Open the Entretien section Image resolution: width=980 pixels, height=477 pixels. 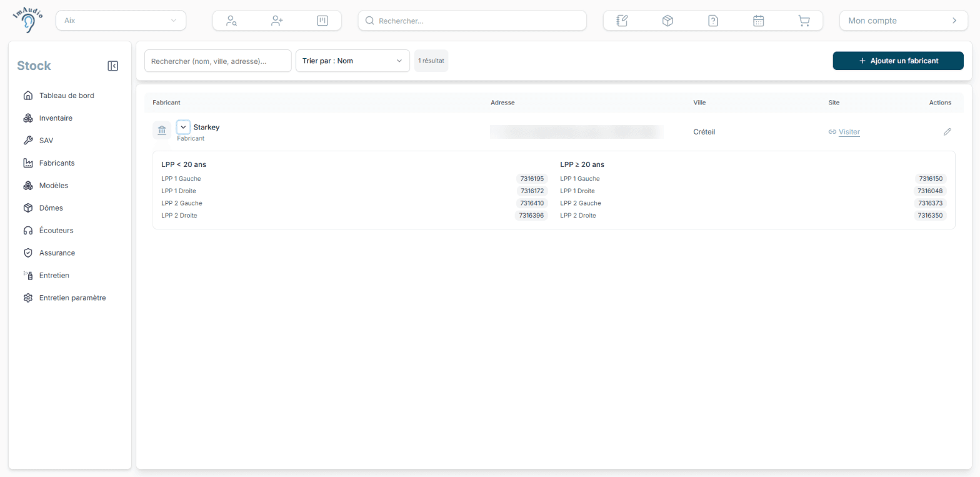click(x=54, y=276)
